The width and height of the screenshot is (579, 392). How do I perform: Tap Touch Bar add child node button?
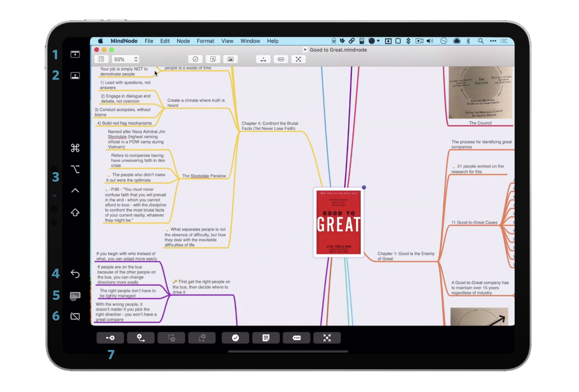click(x=110, y=338)
